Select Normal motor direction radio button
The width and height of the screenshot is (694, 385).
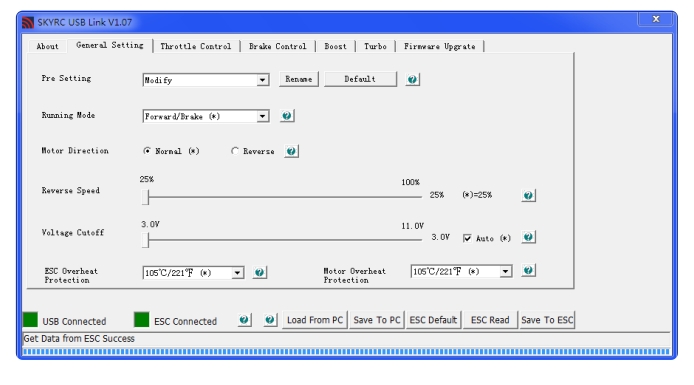tap(147, 151)
